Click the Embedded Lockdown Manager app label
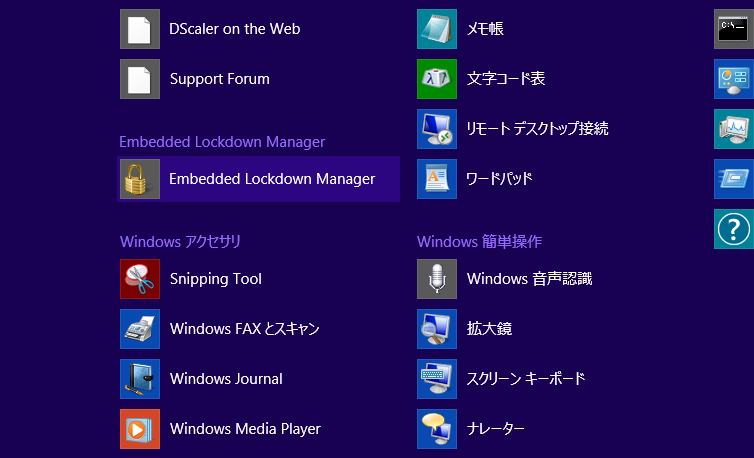 [x=272, y=179]
